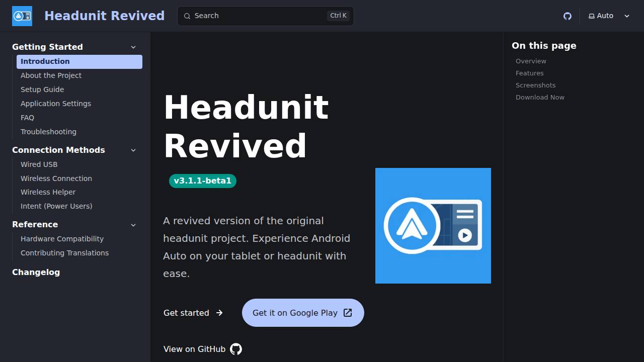Collapse the Reference section chevron

(133, 225)
